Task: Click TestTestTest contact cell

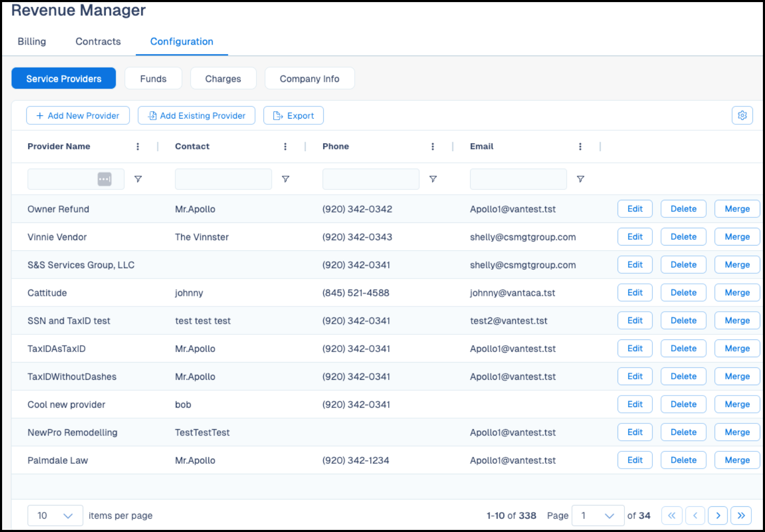Action: 203,432
